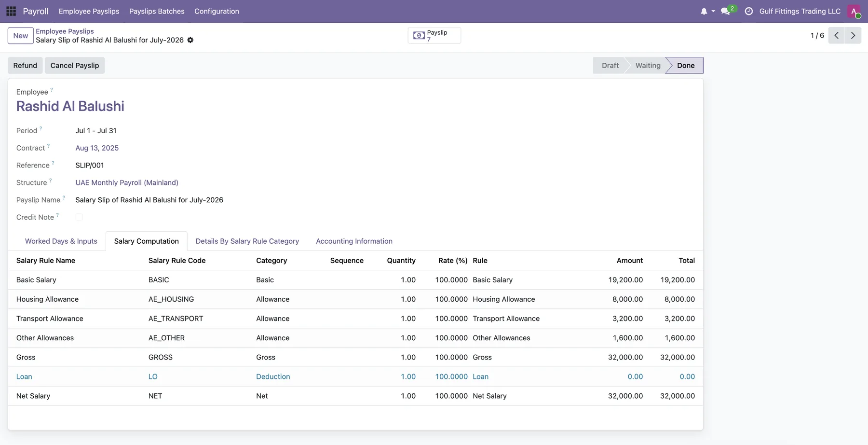Show help tooltip for Credit Note label

point(57,215)
